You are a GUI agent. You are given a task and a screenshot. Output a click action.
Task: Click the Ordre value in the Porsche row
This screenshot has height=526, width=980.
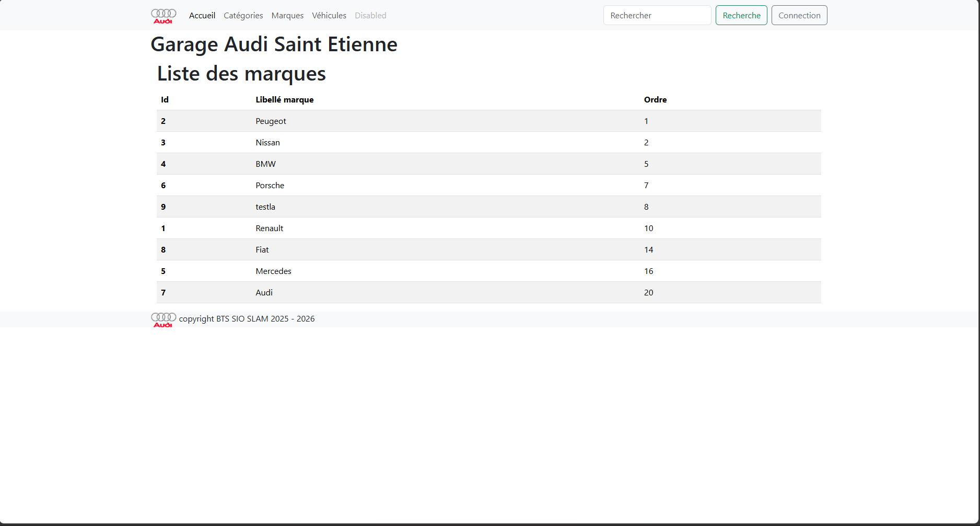646,186
